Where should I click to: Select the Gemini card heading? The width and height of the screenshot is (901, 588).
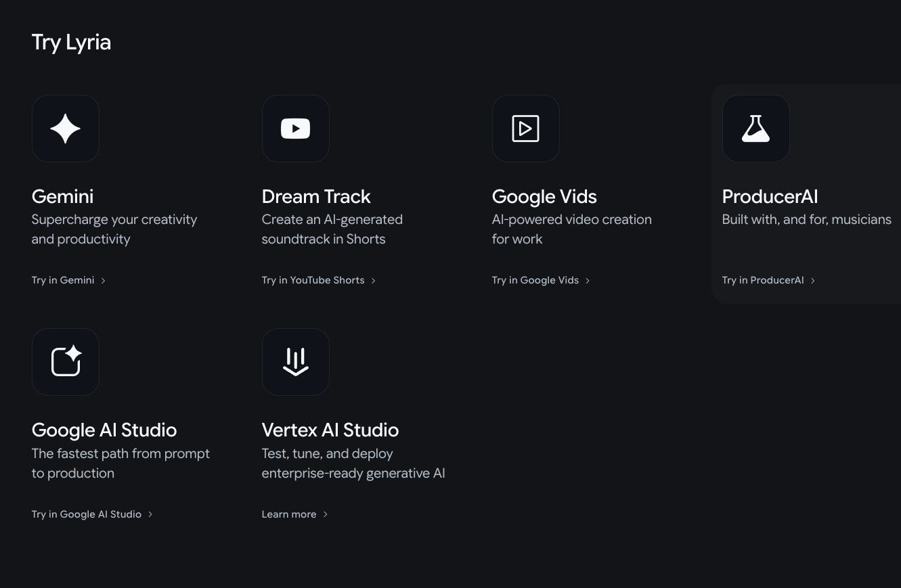pyautogui.click(x=62, y=196)
